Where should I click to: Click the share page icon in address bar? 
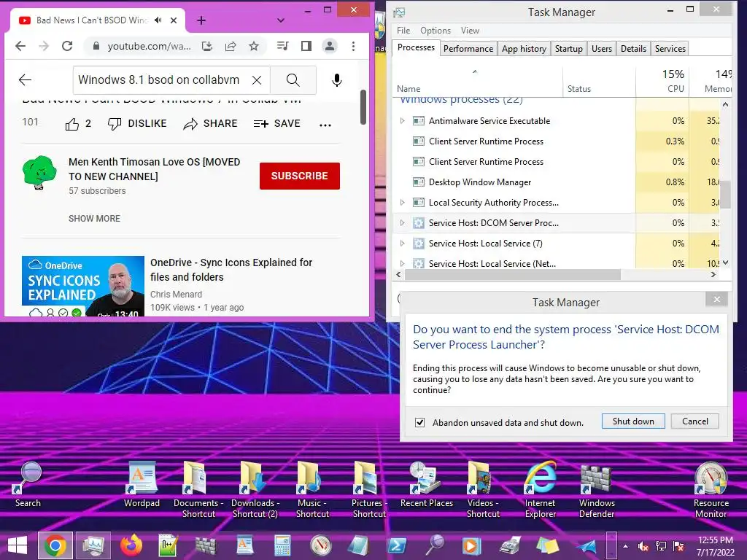pyautogui.click(x=231, y=46)
